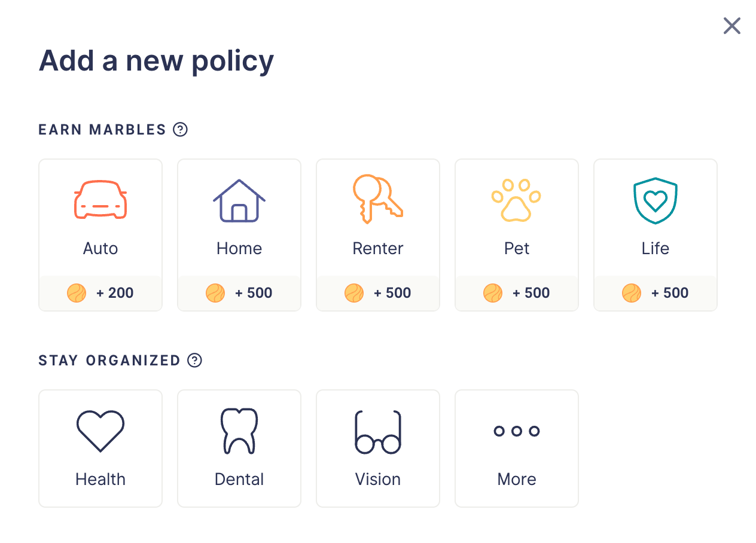This screenshot has width=756, height=543.
Task: Click the Life +500 marbles badge
Action: (656, 293)
